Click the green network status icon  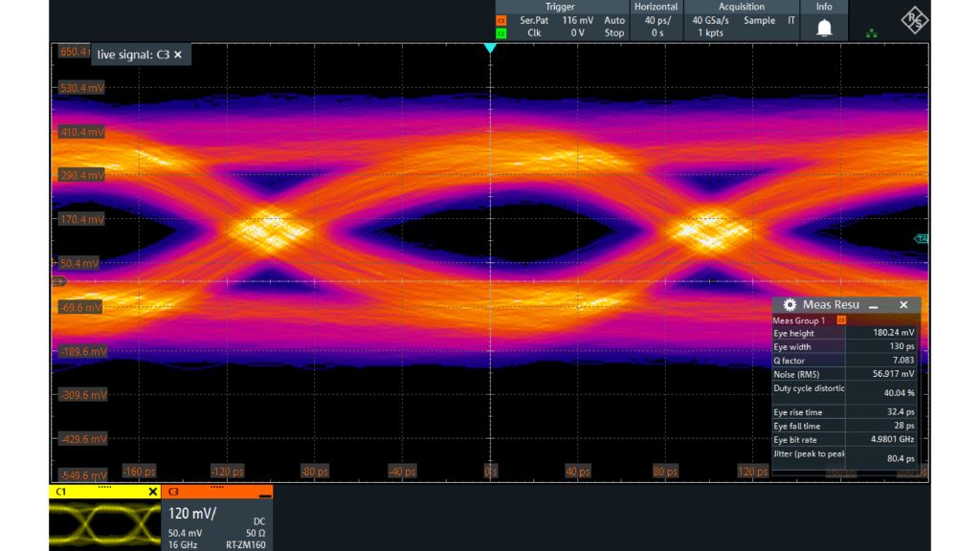tap(871, 33)
